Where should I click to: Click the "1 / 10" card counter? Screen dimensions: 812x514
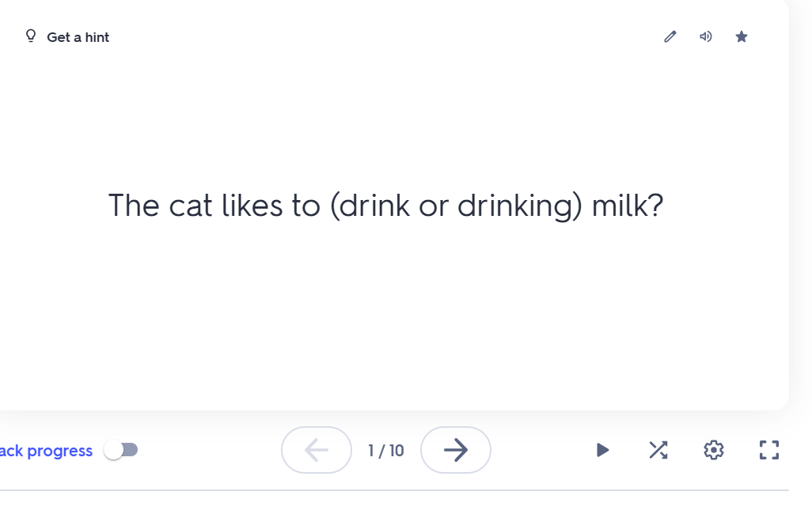(x=386, y=451)
